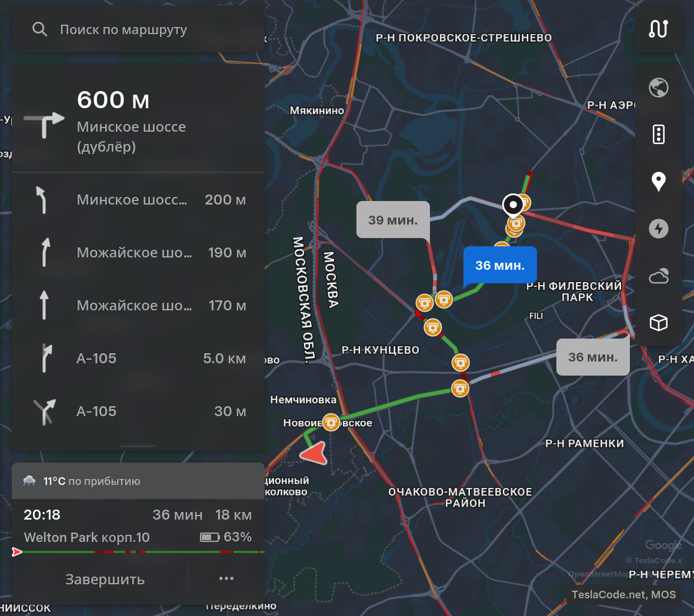Screen dimensions: 694x616
Task: Click the route traffic progress bar
Action: pos(140,552)
